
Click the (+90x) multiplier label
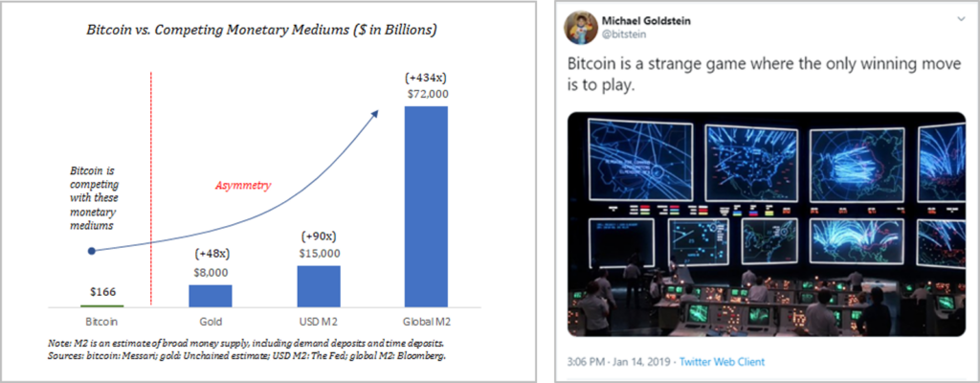318,236
